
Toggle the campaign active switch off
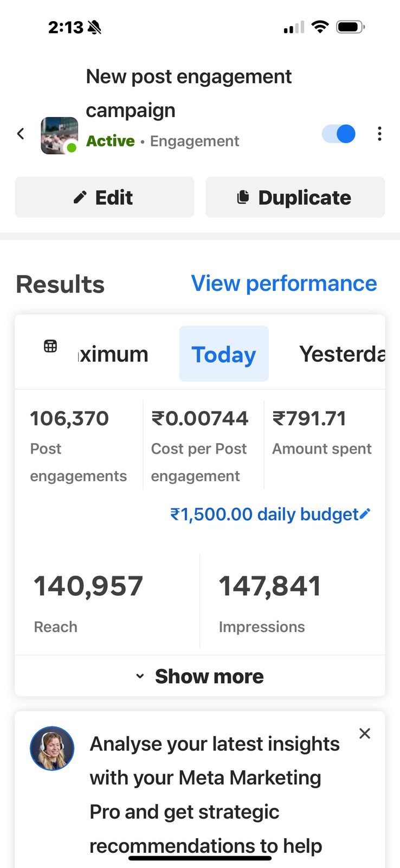pos(339,133)
